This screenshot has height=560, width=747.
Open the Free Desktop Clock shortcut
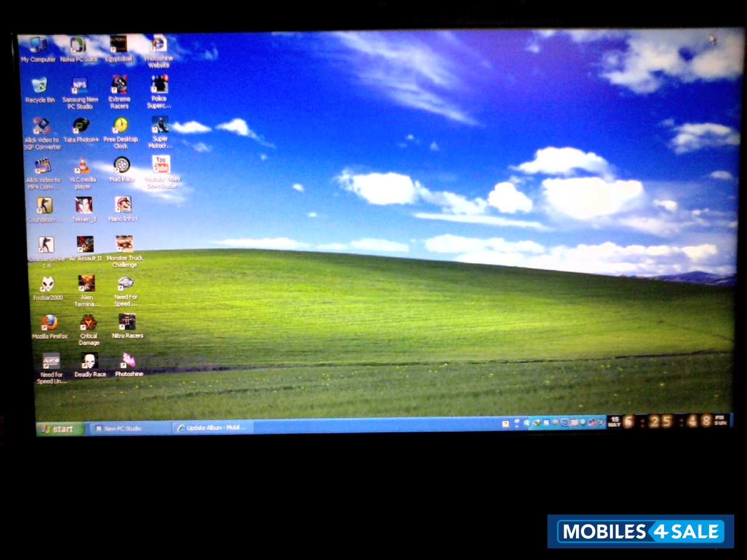(121, 127)
